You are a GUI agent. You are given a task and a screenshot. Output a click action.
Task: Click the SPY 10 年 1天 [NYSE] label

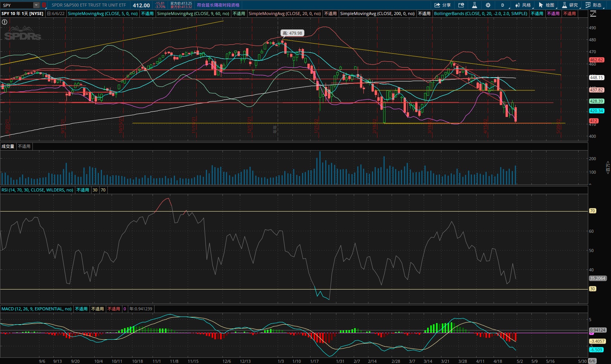[22, 14]
